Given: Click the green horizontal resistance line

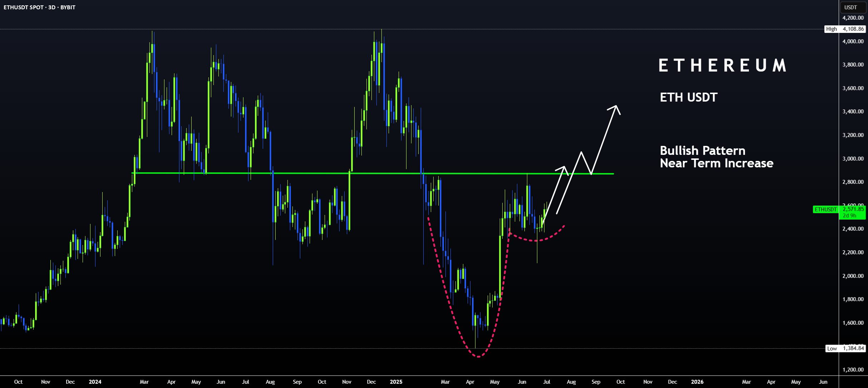Looking at the screenshot, I should (x=373, y=173).
